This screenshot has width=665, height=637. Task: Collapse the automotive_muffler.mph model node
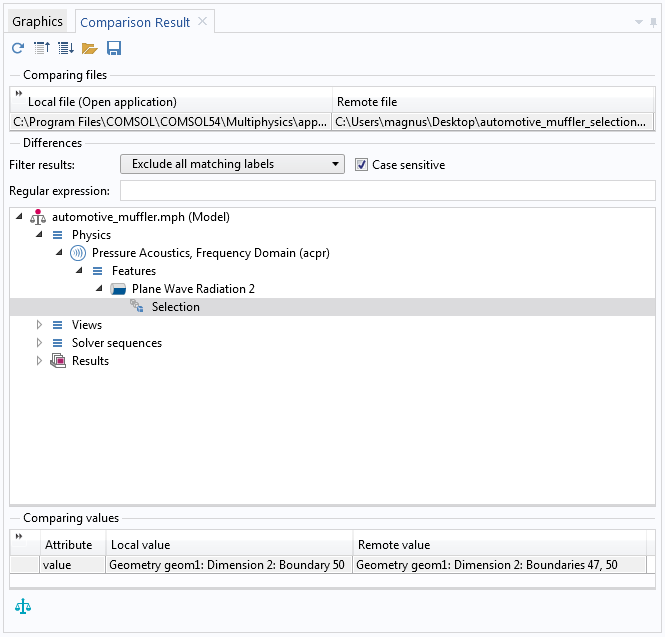[19, 217]
